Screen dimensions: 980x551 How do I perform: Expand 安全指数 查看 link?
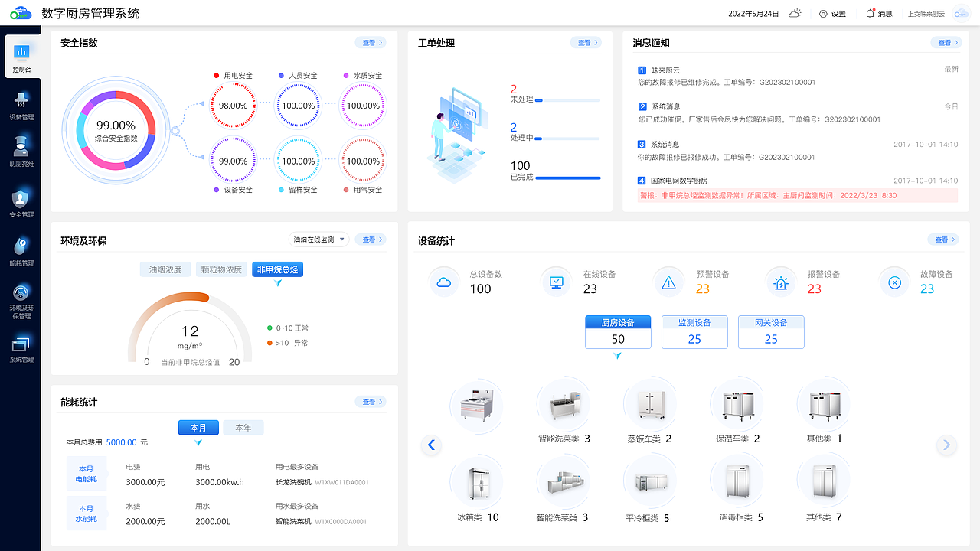[x=371, y=43]
